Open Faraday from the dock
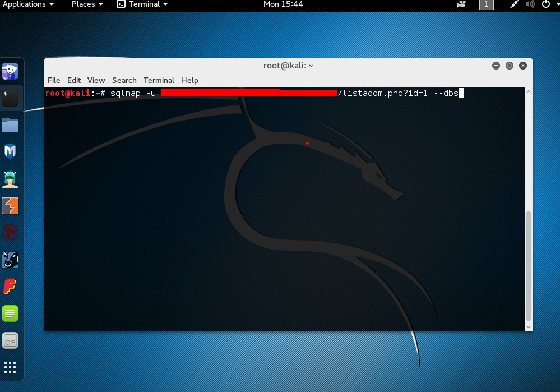The image size is (560, 392). [x=11, y=286]
